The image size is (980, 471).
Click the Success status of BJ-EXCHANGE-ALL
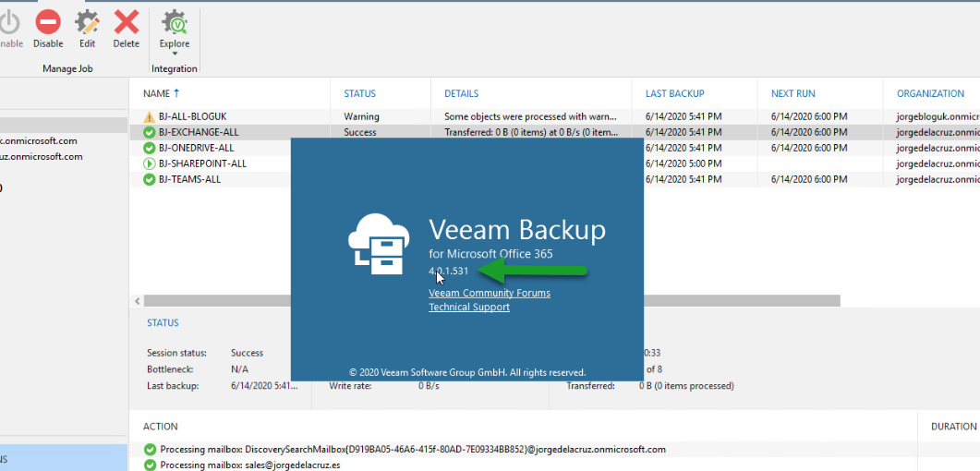360,132
